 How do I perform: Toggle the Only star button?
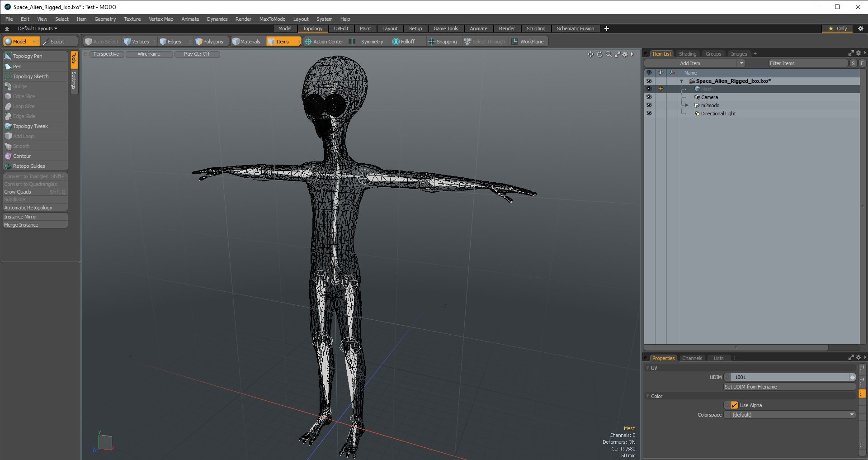click(x=838, y=28)
